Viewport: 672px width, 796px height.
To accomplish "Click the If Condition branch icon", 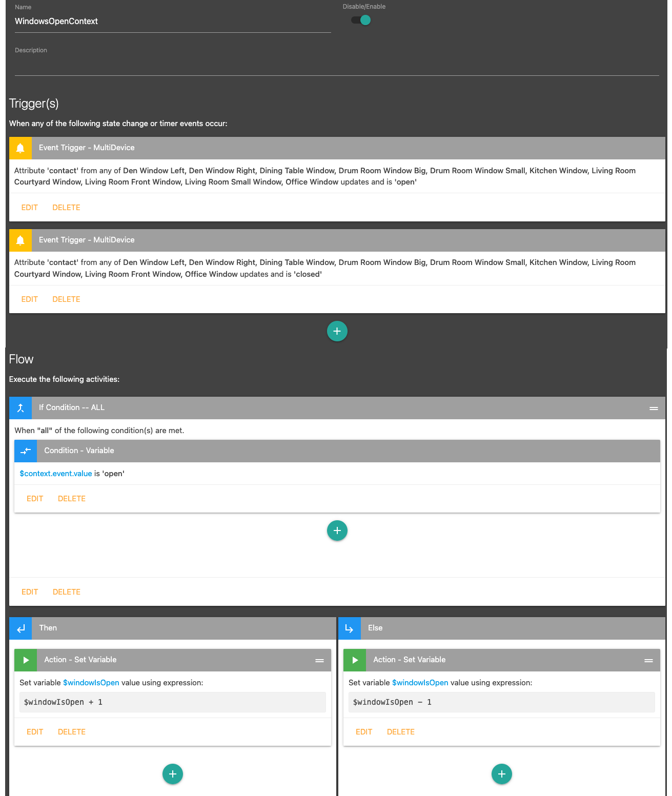I will pyautogui.click(x=21, y=408).
